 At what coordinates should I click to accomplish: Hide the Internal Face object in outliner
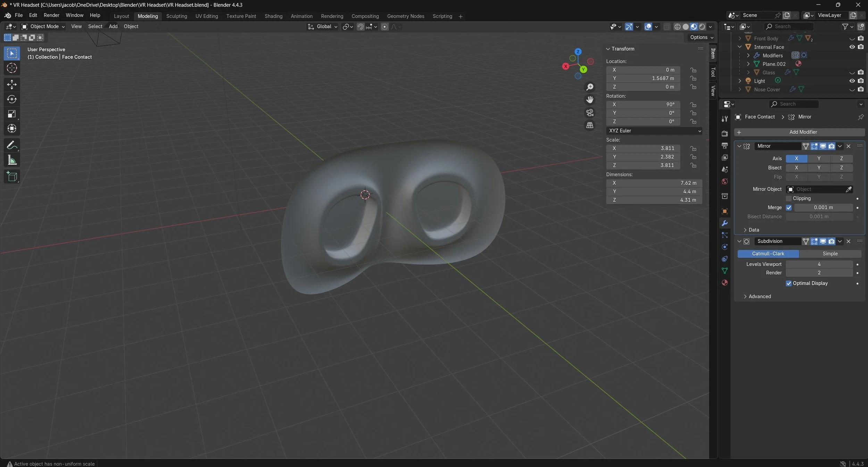click(x=852, y=47)
